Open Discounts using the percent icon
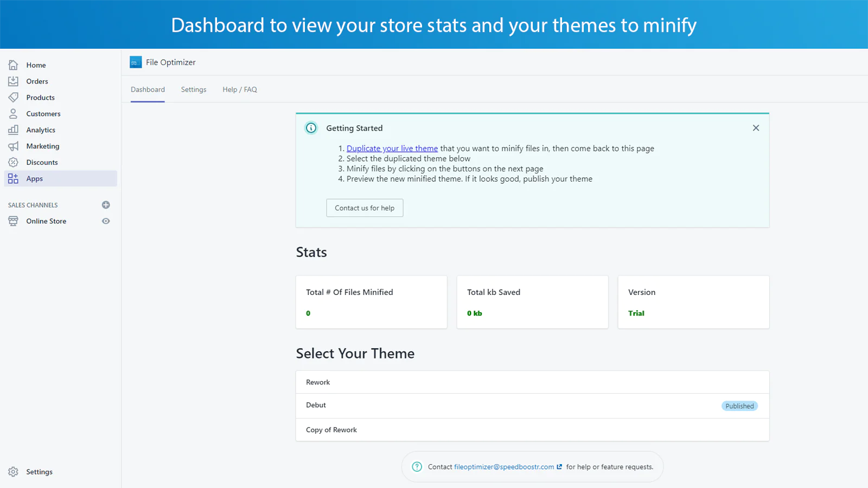Viewport: 868px width, 488px height. (13, 162)
